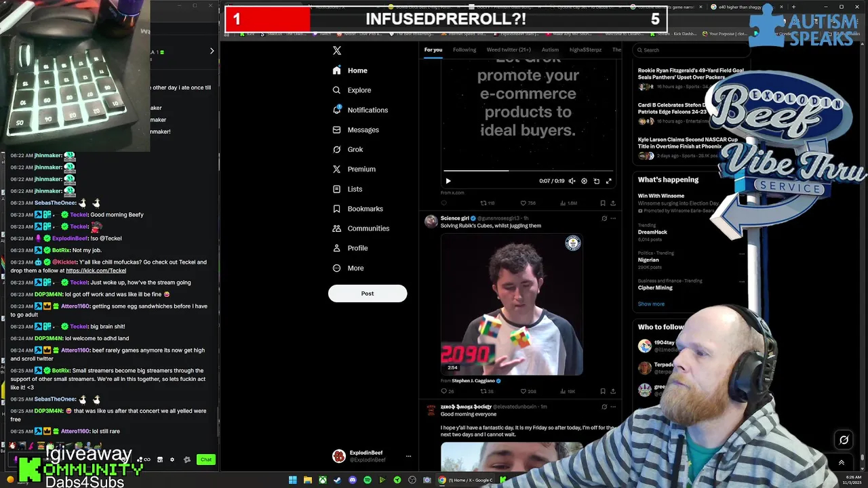Open Notifications in the X sidebar

(360, 110)
